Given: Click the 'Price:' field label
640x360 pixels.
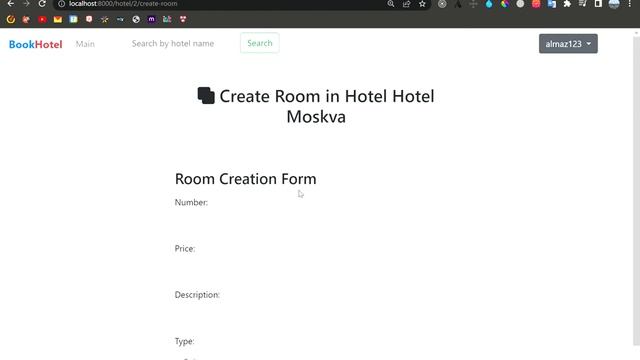Looking at the screenshot, I should [185, 249].
